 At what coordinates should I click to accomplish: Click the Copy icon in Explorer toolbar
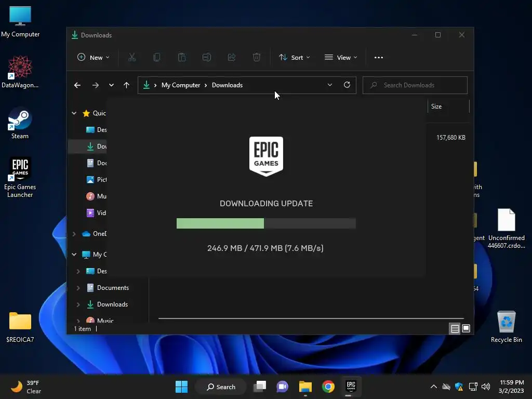pos(157,57)
